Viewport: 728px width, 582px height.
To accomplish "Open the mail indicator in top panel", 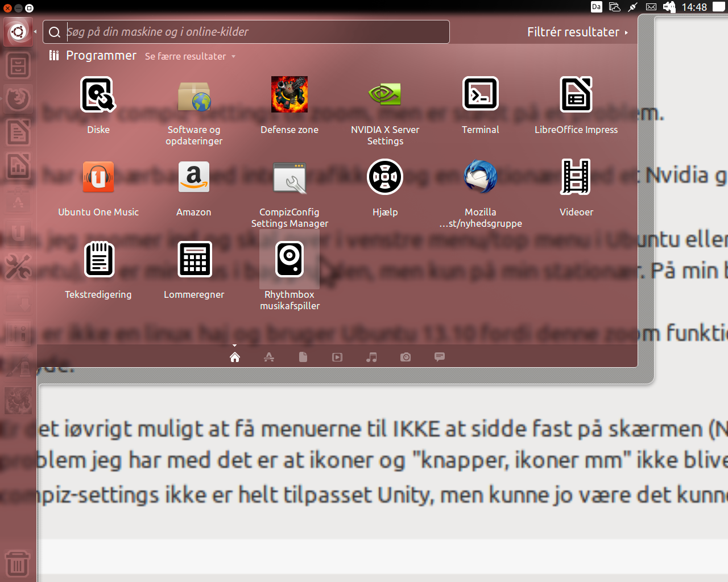I will pyautogui.click(x=651, y=7).
